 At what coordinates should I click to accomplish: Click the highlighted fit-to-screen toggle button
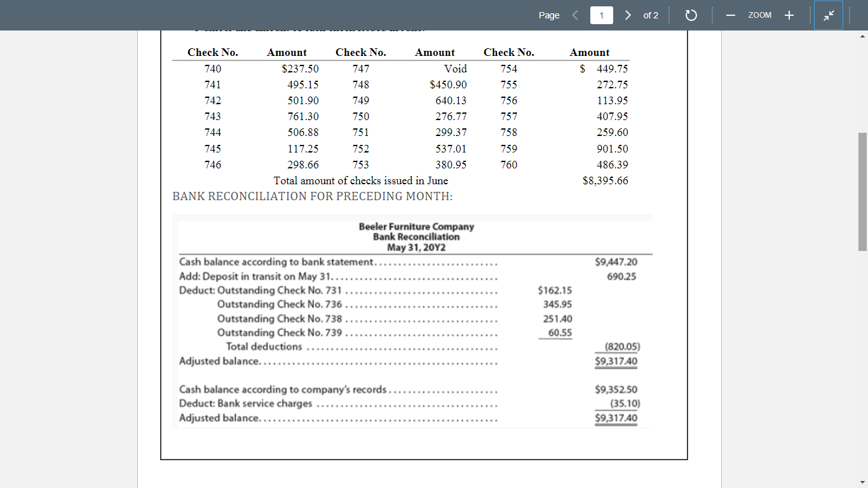click(829, 15)
